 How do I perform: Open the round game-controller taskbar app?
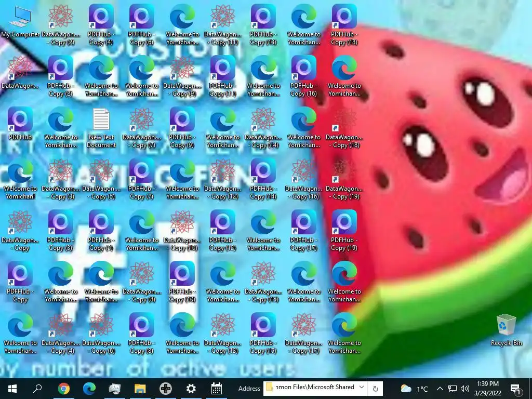pos(166,389)
